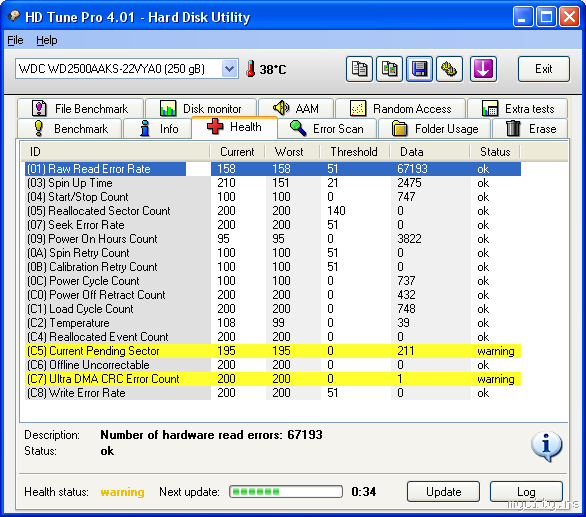The width and height of the screenshot is (586, 517).
Task: Open the Folder Usage tab
Action: pyautogui.click(x=435, y=129)
